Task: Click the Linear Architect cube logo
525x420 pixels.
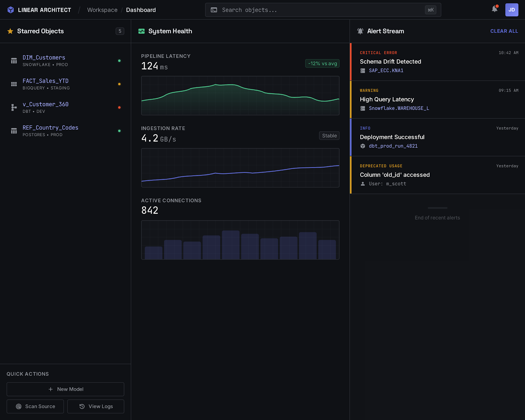Action: point(11,10)
